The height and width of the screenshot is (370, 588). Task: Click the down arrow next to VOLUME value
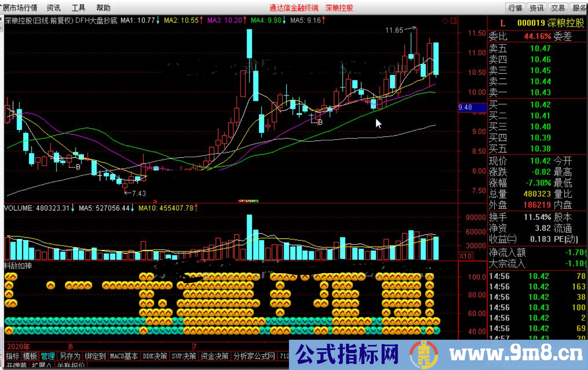pos(73,208)
